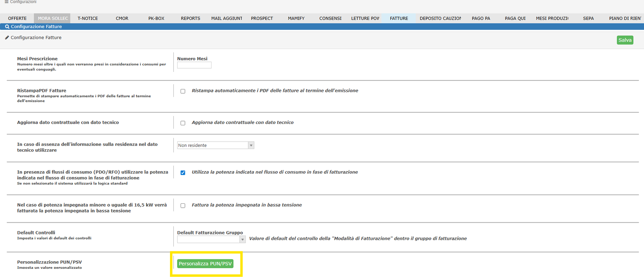This screenshot has width=644, height=277.
Task: Go to the PAGO PA tab
Action: pyautogui.click(x=481, y=18)
